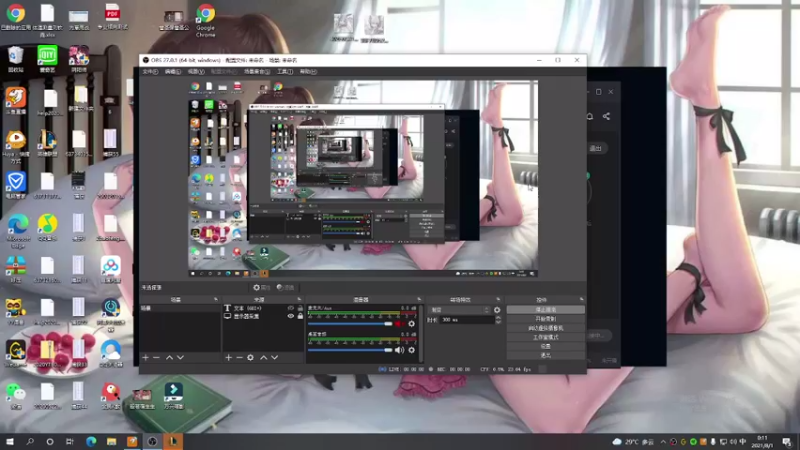Mute Desktop Audio speaker icon
The image size is (800, 450).
click(x=399, y=350)
